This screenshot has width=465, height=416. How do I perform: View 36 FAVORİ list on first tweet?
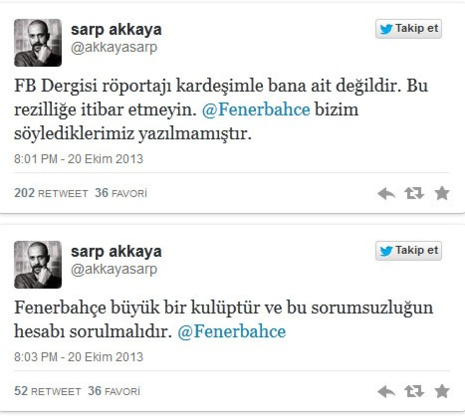click(x=121, y=193)
